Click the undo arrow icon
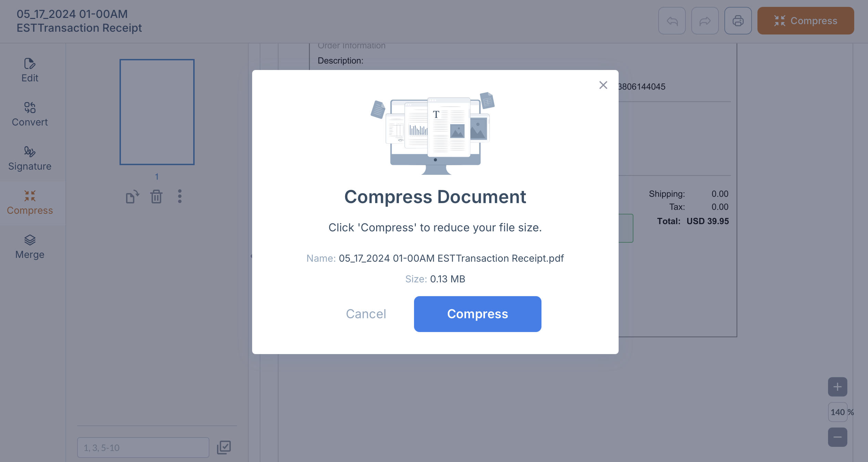This screenshot has height=462, width=868. (x=672, y=21)
